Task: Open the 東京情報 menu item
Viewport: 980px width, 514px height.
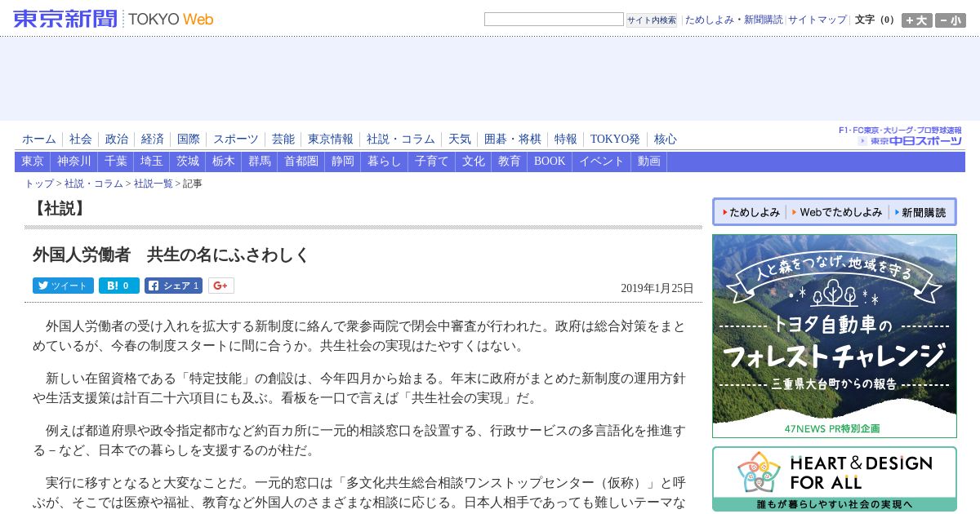Action: pos(331,140)
